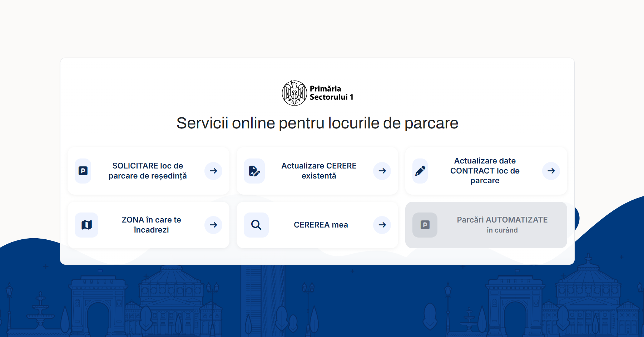Click the arrow icon on ZONA card

213,225
